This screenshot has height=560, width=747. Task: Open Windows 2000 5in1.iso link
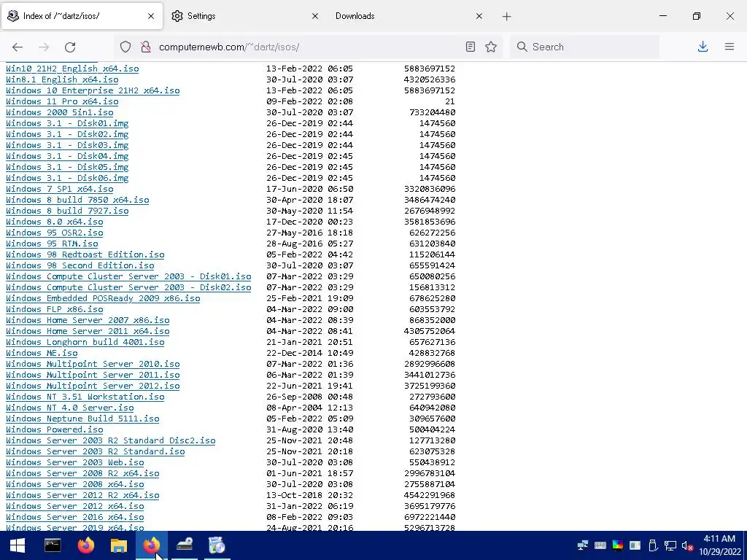pyautogui.click(x=60, y=112)
